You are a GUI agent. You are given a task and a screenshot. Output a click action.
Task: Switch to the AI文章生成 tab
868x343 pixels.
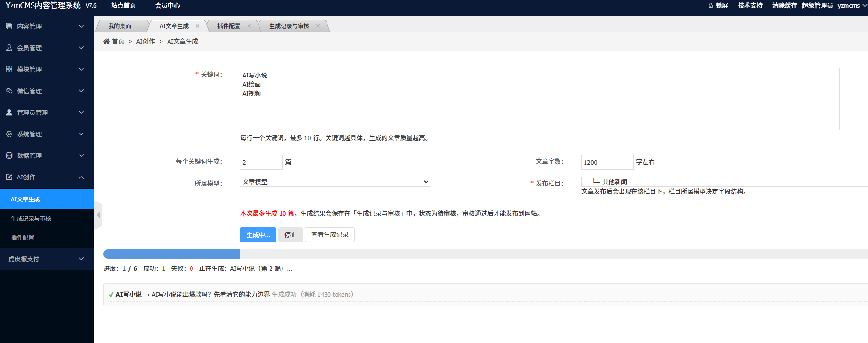pos(174,26)
